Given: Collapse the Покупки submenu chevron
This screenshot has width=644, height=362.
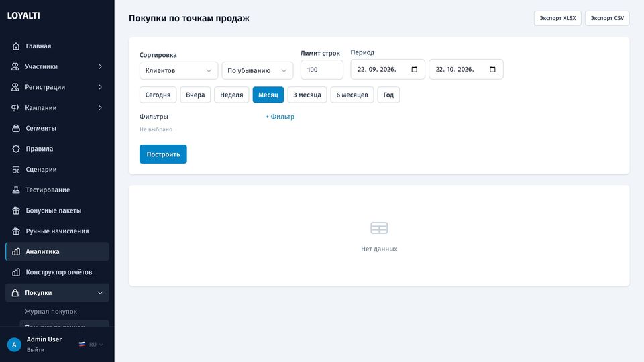Looking at the screenshot, I should pyautogui.click(x=100, y=293).
